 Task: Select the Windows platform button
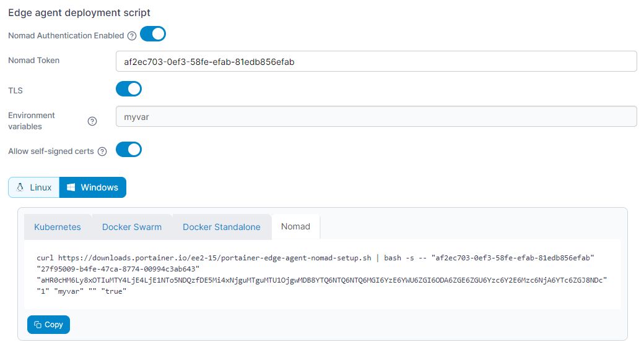[93, 187]
